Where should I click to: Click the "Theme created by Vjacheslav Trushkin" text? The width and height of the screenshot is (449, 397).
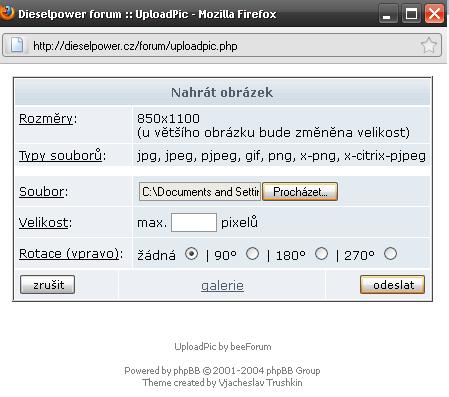click(x=222, y=383)
